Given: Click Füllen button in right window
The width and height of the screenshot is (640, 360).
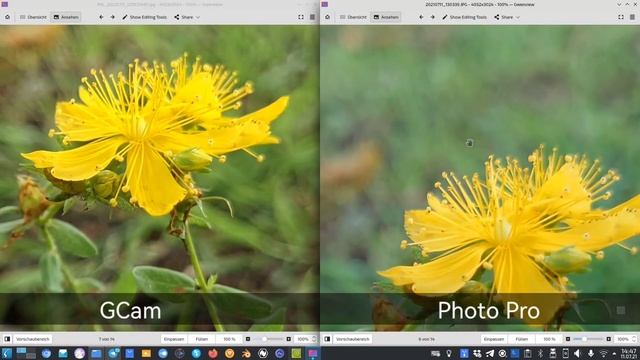Looking at the screenshot, I should tap(522, 339).
